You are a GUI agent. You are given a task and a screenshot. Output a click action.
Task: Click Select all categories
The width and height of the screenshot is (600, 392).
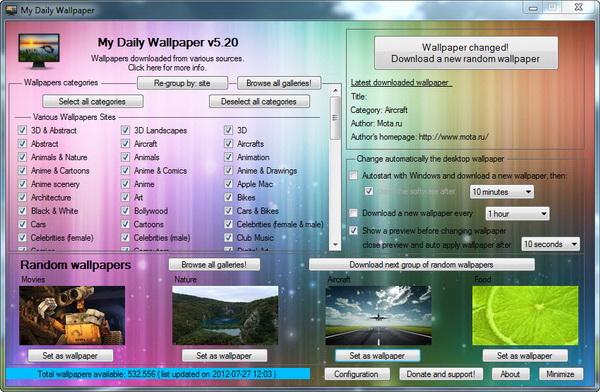pos(93,101)
